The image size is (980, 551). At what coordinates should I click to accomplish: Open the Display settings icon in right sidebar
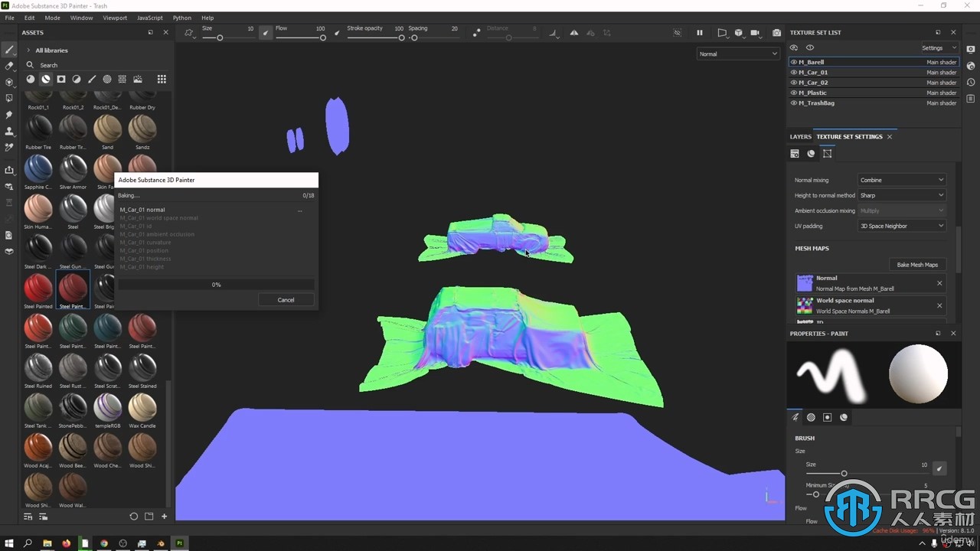[971, 49]
